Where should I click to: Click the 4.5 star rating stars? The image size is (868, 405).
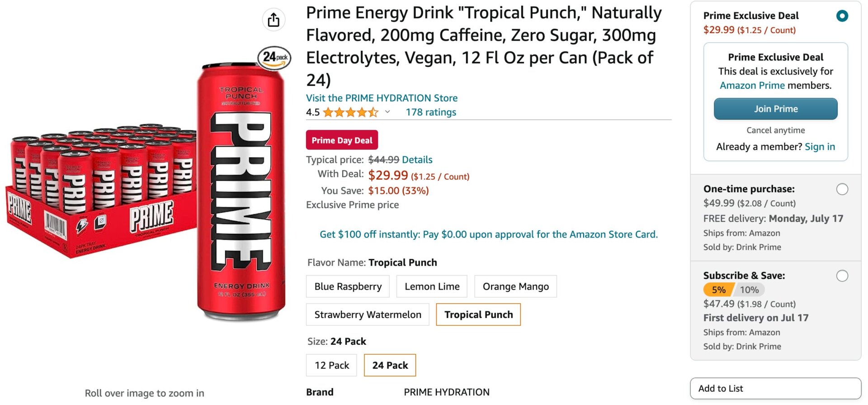click(x=350, y=112)
